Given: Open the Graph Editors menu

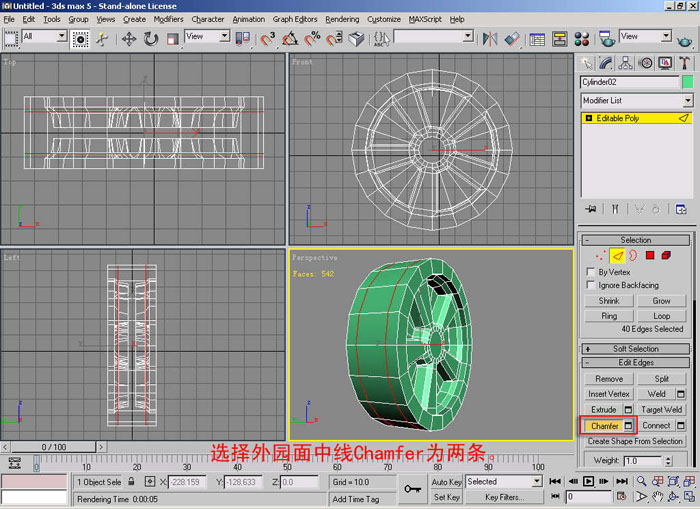Looking at the screenshot, I should [295, 19].
